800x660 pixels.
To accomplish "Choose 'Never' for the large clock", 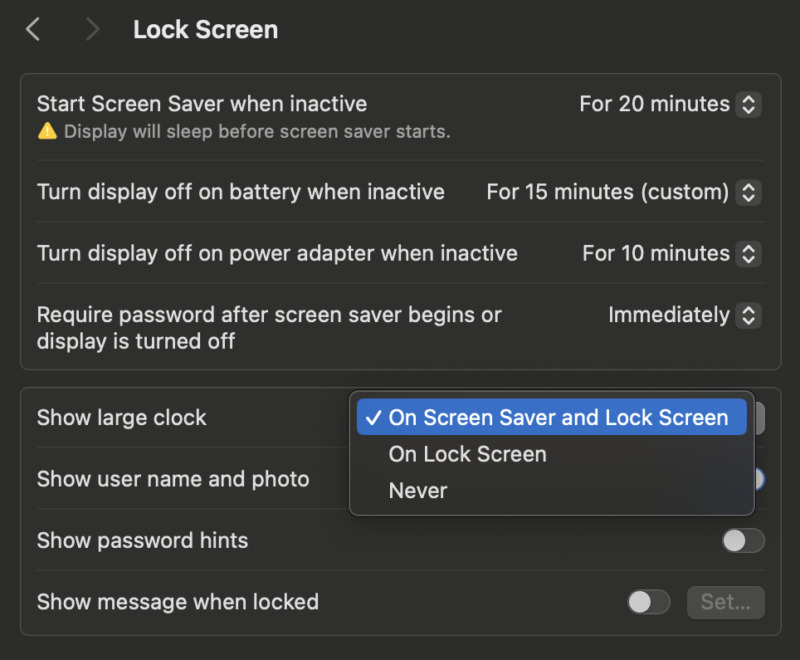I will pyautogui.click(x=418, y=490).
